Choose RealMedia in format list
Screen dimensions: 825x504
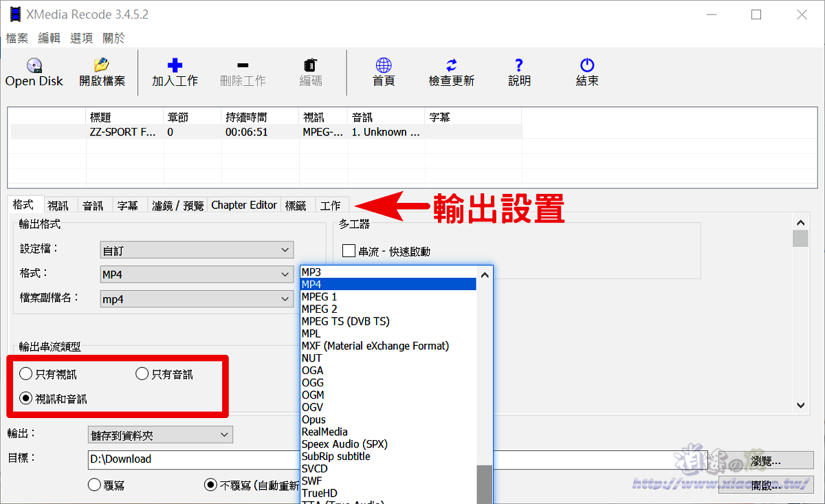pos(388,432)
